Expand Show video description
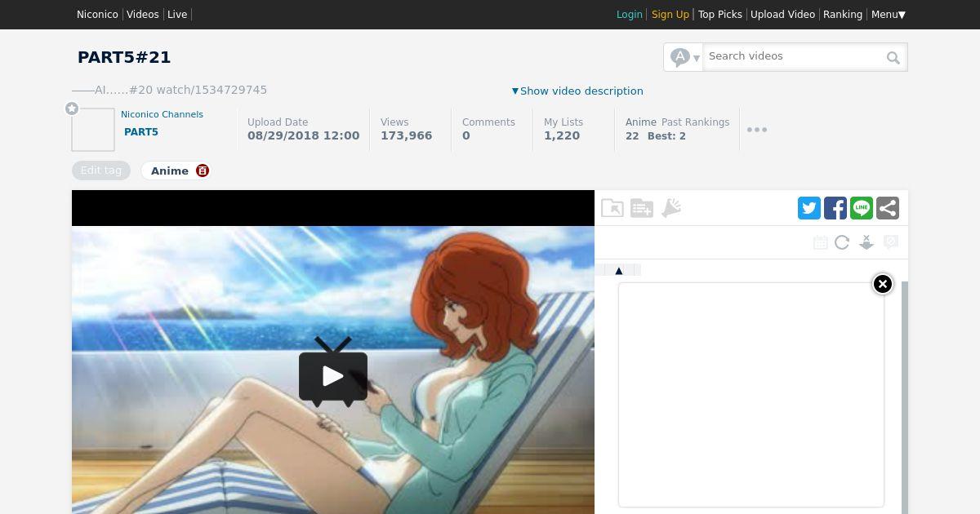The image size is (980, 514). click(x=577, y=91)
